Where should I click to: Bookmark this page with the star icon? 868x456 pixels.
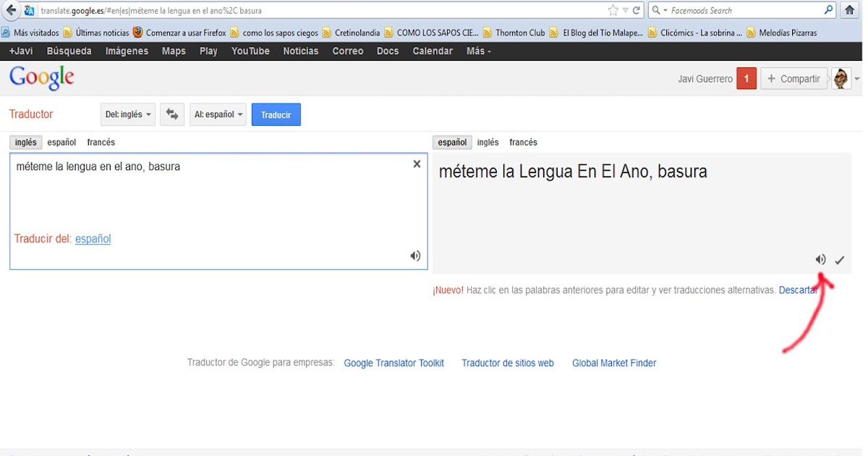pyautogui.click(x=613, y=10)
